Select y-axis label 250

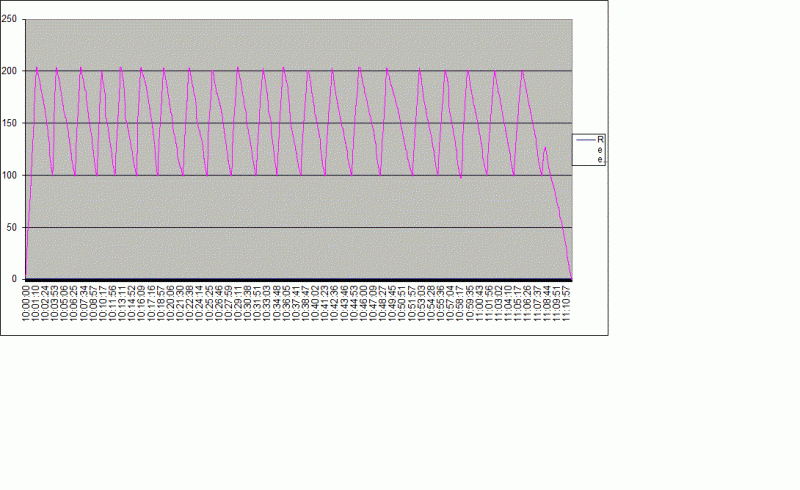(9, 19)
